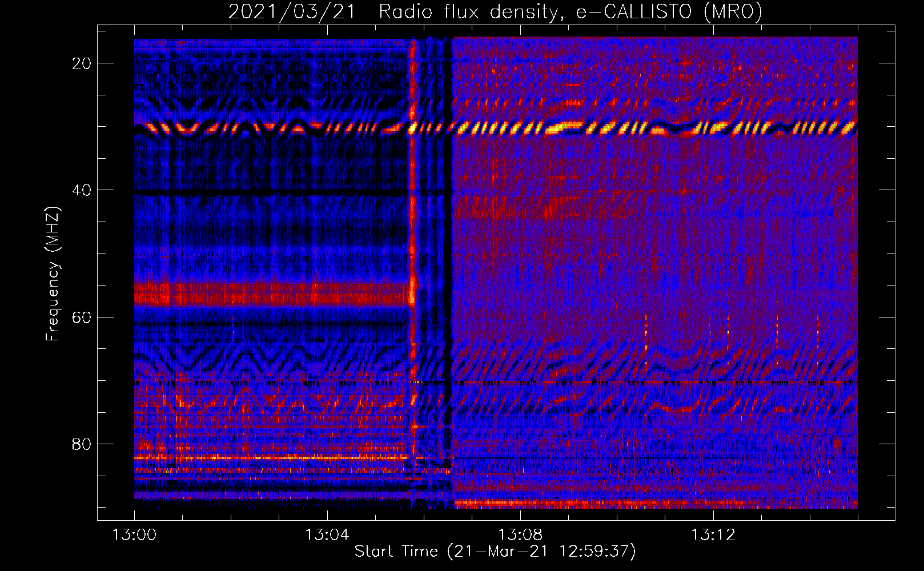Click the plot title 'Radio flux density, e-CALLISTO (MRO)'
This screenshot has height=571, width=924.
(x=570, y=11)
